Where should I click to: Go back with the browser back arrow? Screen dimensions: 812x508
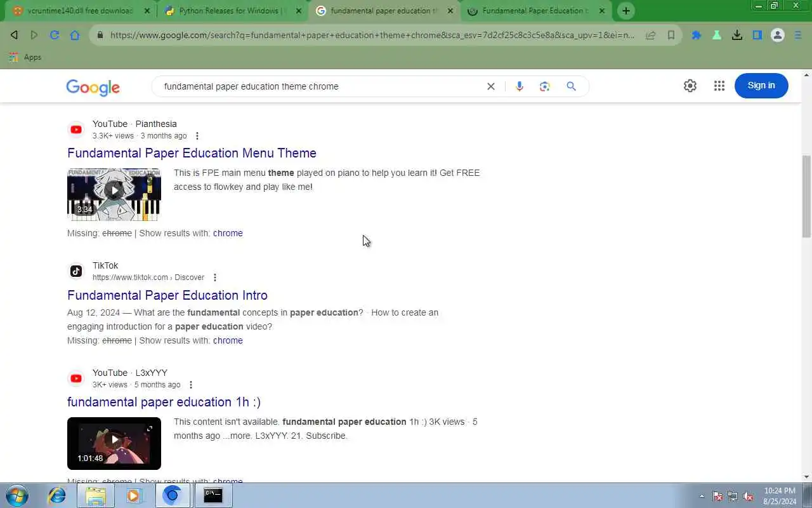[14, 35]
